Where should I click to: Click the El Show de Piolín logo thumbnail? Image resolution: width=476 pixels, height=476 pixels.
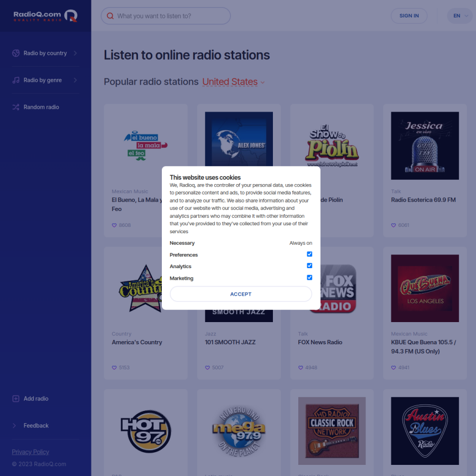coord(332,146)
